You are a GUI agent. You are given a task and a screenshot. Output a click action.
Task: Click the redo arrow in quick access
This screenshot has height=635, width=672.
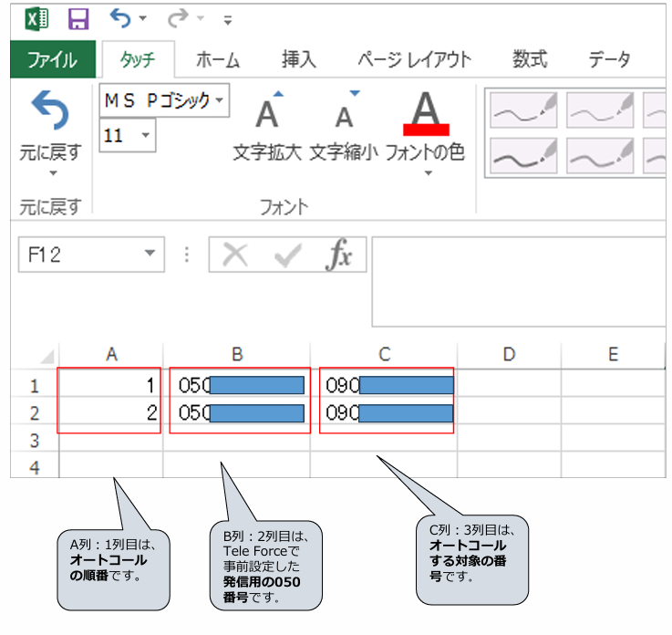point(178,19)
